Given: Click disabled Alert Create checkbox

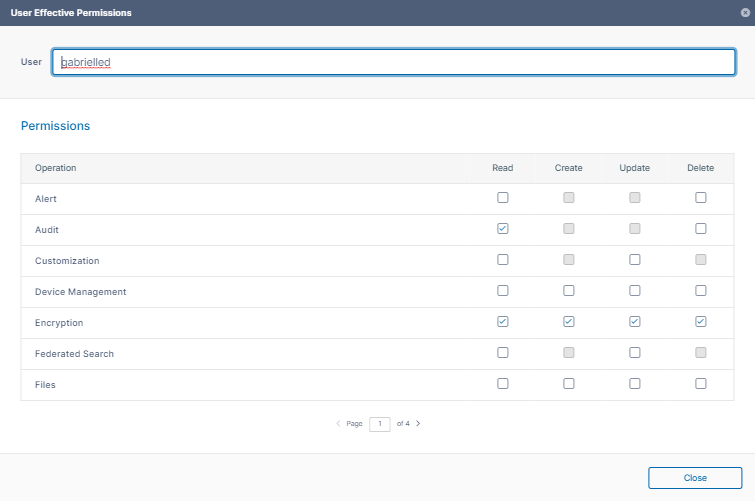Looking at the screenshot, I should (x=569, y=198).
